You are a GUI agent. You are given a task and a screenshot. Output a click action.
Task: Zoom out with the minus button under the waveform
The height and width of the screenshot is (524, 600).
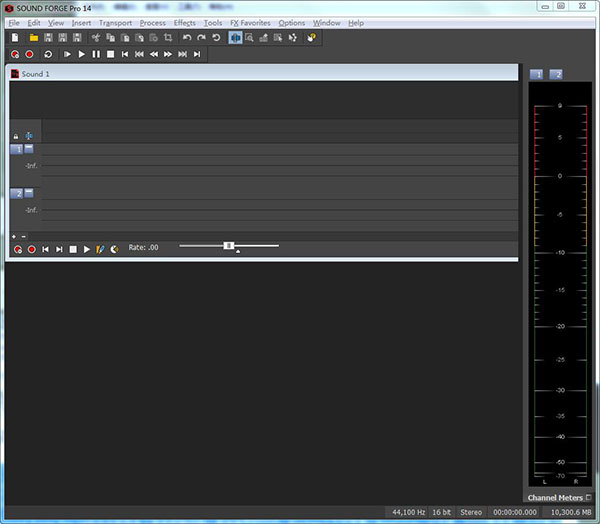pyautogui.click(x=24, y=237)
